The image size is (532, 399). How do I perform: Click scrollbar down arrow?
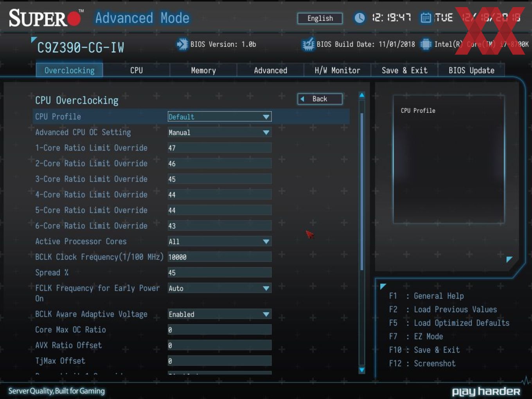362,370
